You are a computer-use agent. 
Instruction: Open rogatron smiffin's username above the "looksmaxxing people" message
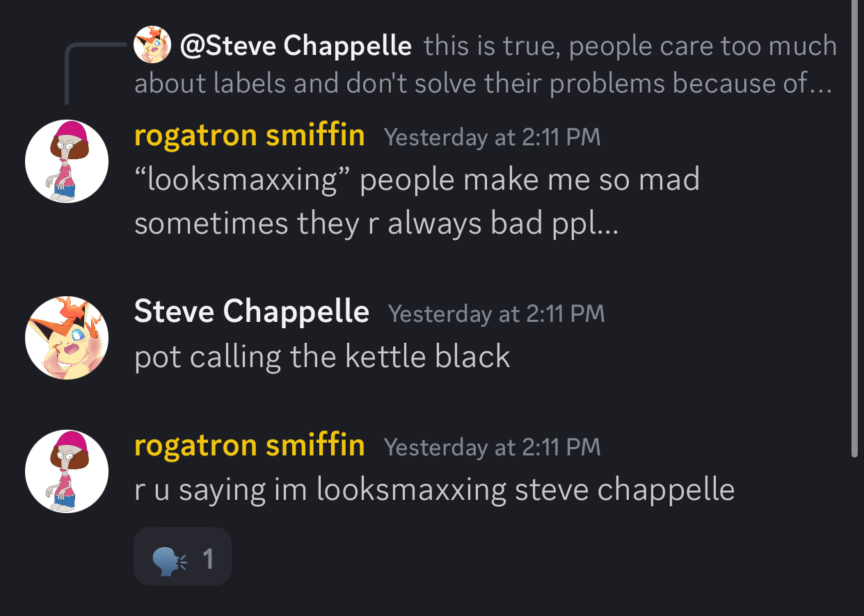pyautogui.click(x=249, y=135)
